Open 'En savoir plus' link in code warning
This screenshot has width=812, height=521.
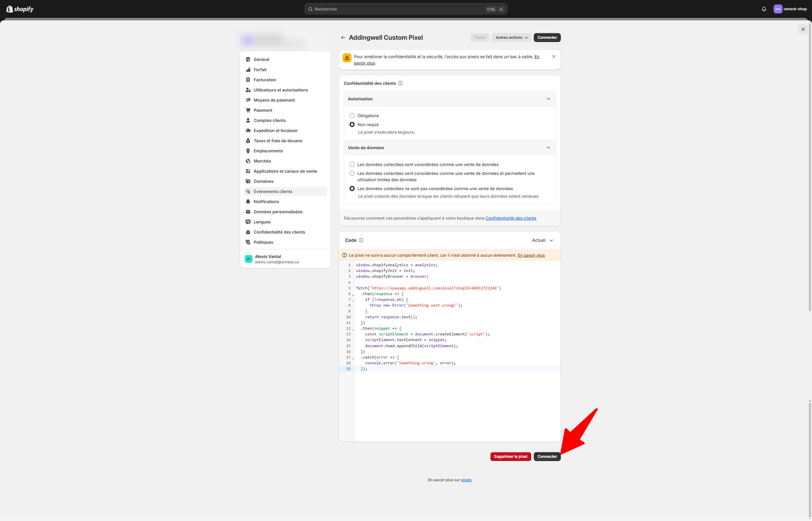point(531,255)
